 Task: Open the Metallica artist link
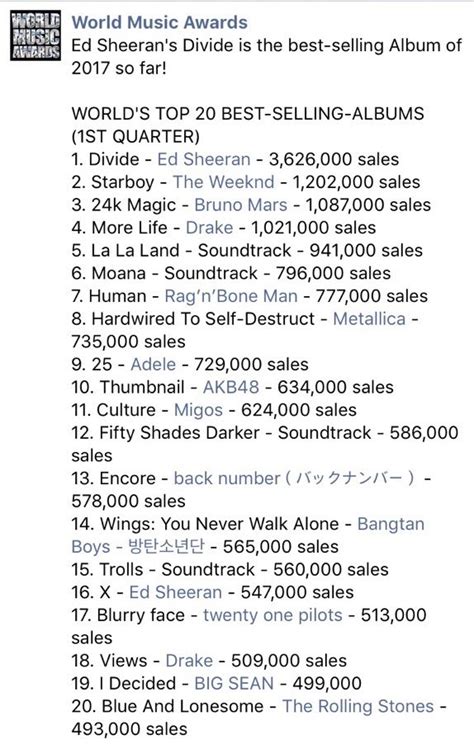[369, 319]
